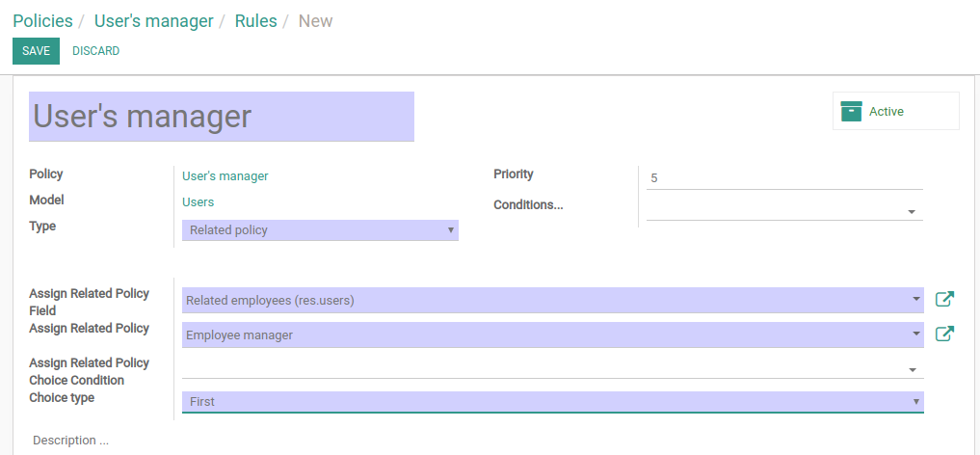
Task: Navigate to the User's manager breadcrumb
Action: (154, 20)
